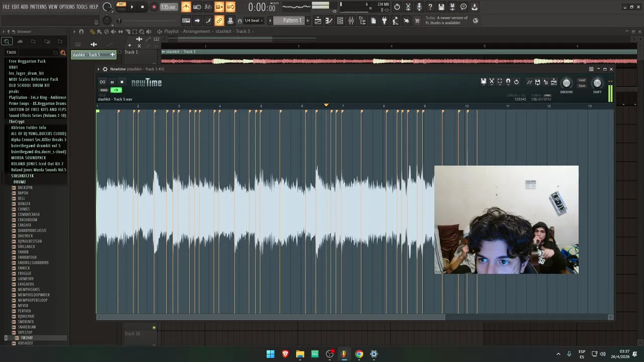Viewport: 644px width, 362px height.
Task: Toggle the metronome button
Action: pos(186,7)
